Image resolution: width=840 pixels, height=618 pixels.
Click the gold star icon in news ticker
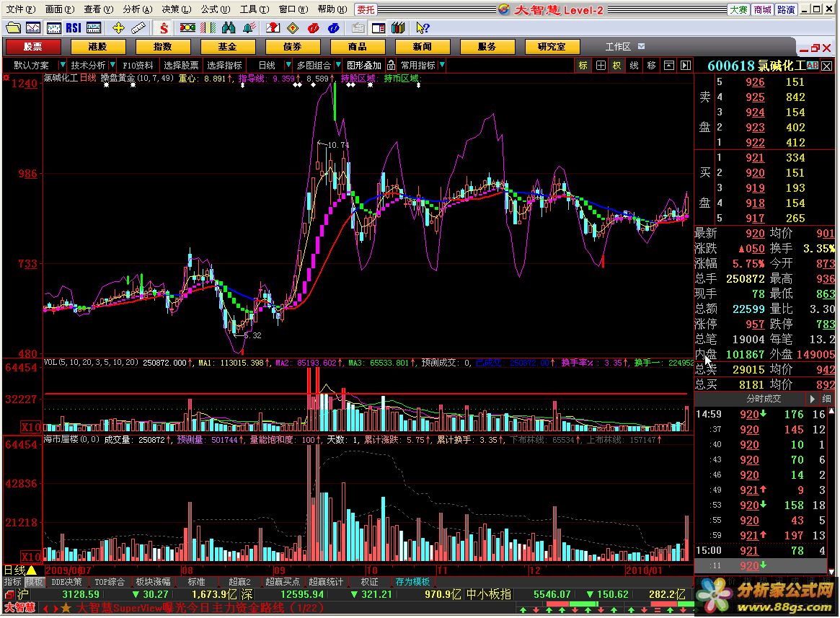pyautogui.click(x=66, y=609)
